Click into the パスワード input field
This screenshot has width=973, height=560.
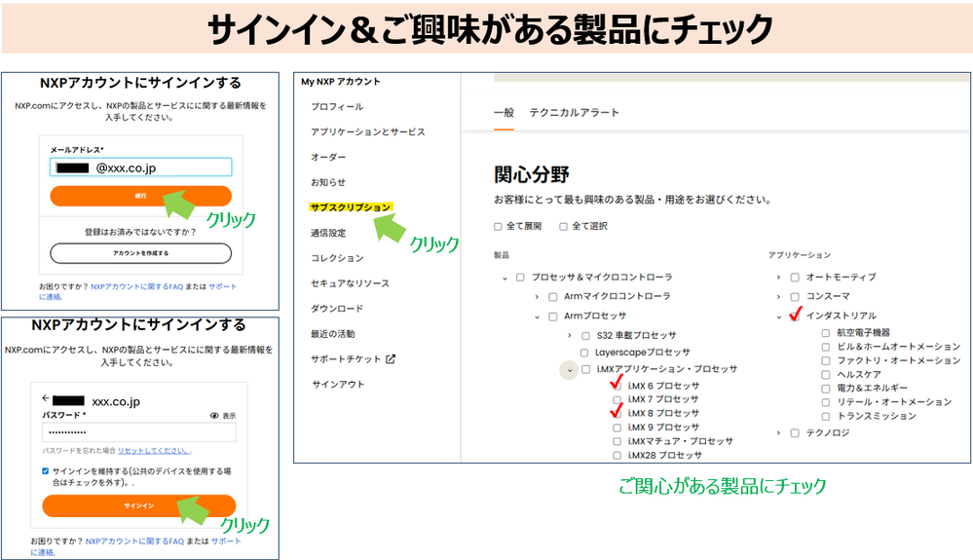coord(139,432)
